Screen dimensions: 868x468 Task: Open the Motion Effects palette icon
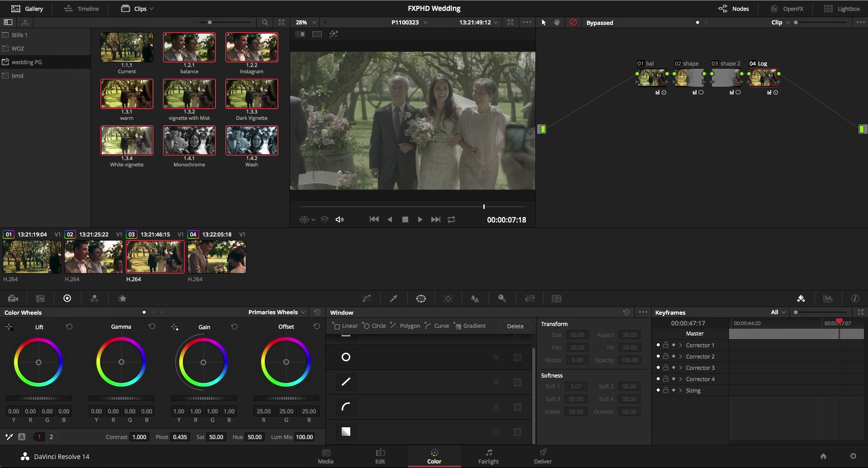click(122, 298)
